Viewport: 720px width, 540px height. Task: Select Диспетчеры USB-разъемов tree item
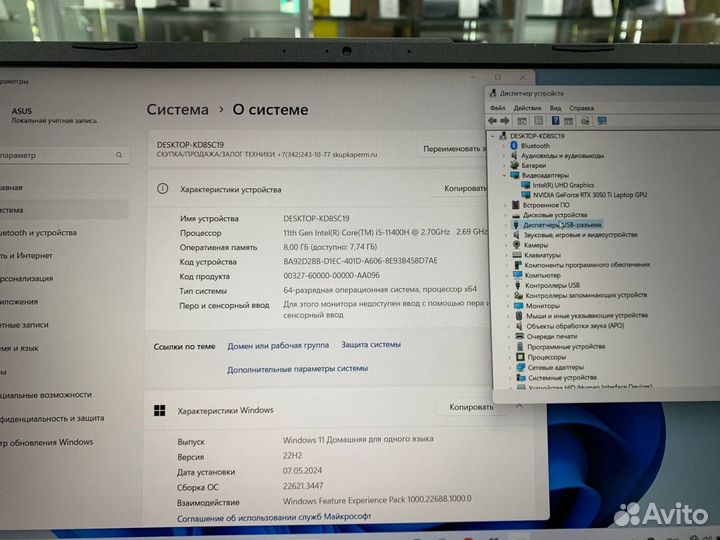pos(562,225)
